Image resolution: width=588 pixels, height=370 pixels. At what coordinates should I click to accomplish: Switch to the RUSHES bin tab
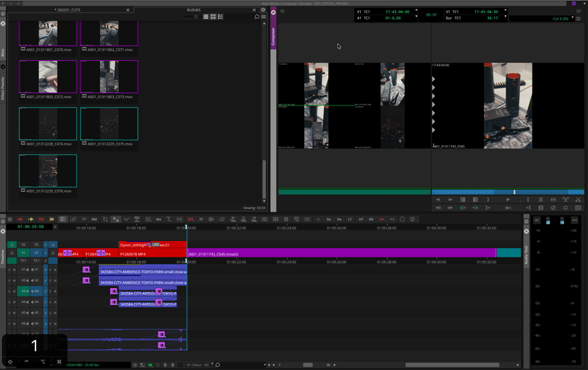pyautogui.click(x=194, y=10)
